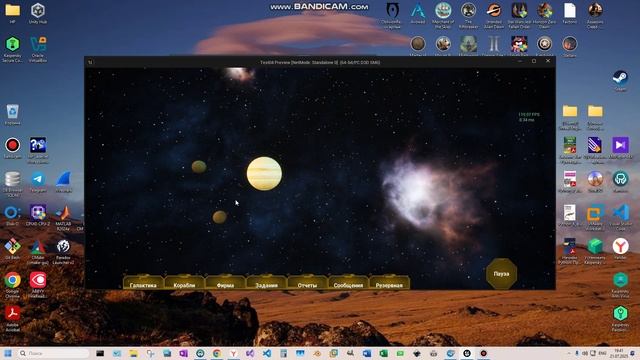Open the HP folder on the desktop

[x=12, y=13]
